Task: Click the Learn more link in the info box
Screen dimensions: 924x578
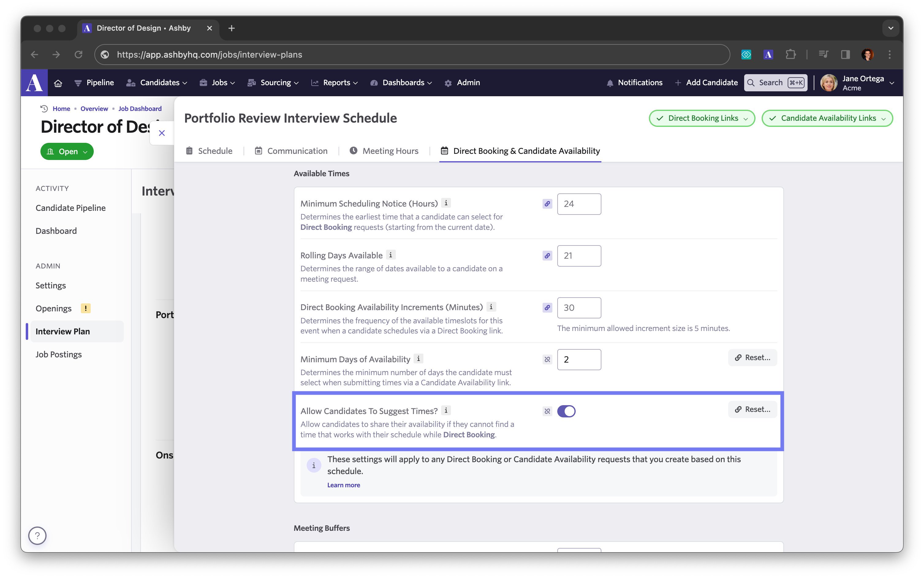Action: (343, 485)
